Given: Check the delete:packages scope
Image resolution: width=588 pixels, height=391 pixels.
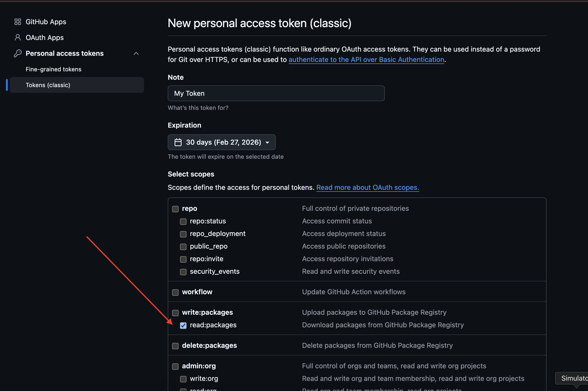Looking at the screenshot, I should (x=175, y=346).
